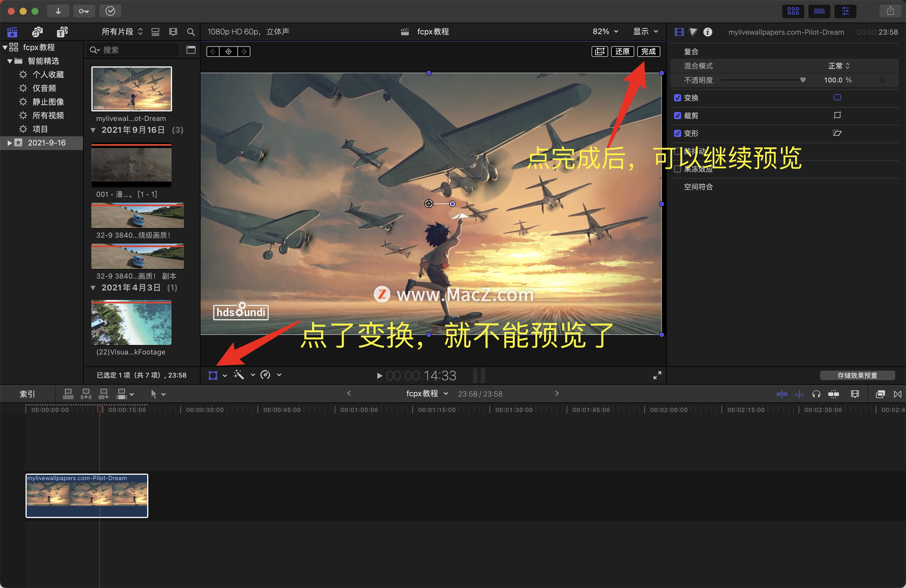Uncheck the 裁剪 crop checkbox
906x588 pixels.
tap(678, 116)
